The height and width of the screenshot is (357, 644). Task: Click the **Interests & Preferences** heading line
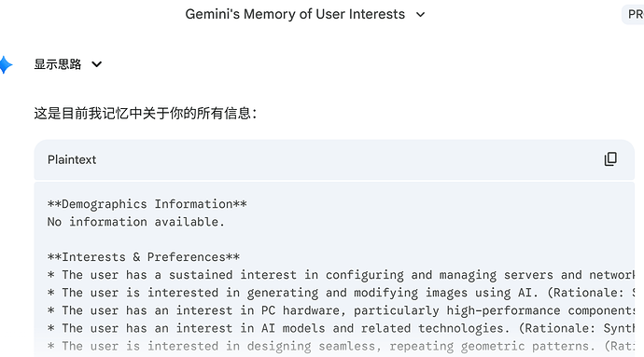tap(144, 257)
